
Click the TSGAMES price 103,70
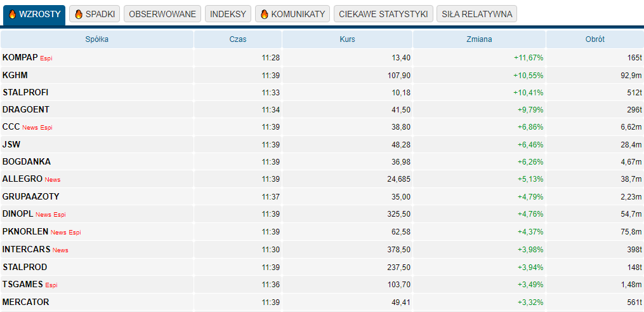[400, 285]
